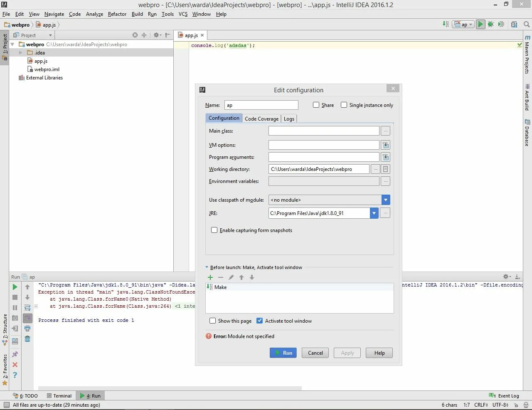Add a before-launch task with the green plus
Image resolution: width=532 pixels, height=410 pixels.
click(x=210, y=277)
